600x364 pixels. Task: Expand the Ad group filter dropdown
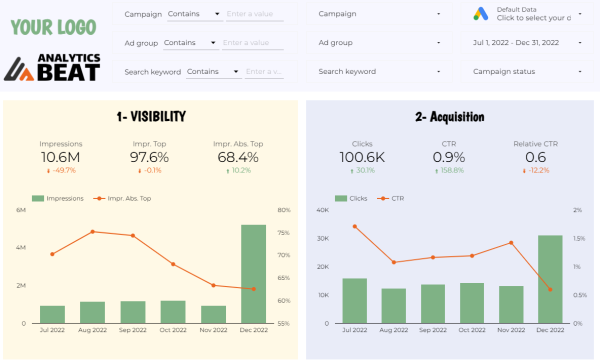point(379,42)
